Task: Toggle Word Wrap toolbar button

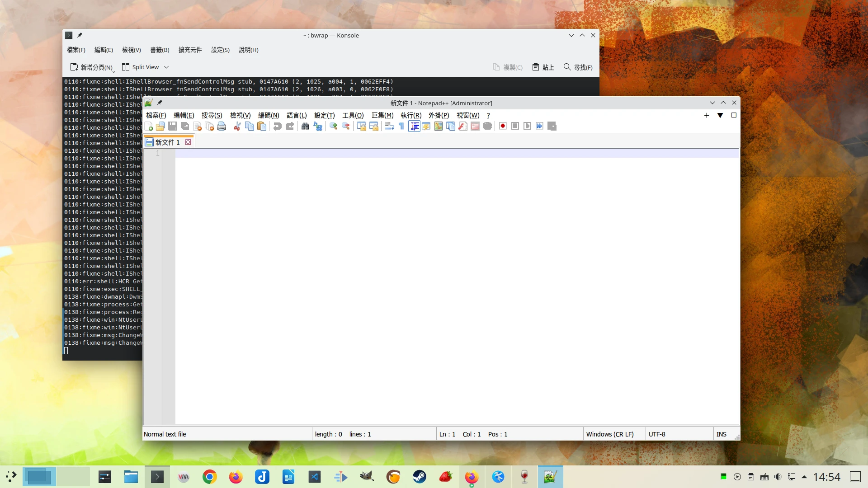Action: click(389, 126)
